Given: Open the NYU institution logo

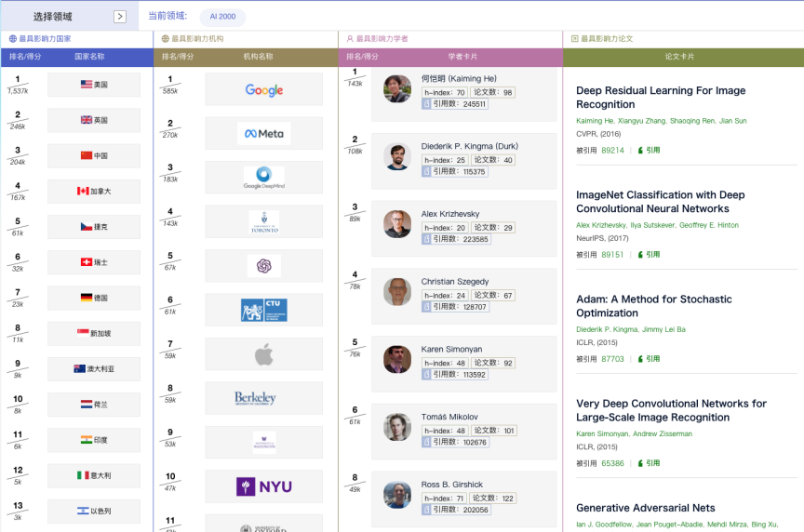Looking at the screenshot, I should [264, 486].
